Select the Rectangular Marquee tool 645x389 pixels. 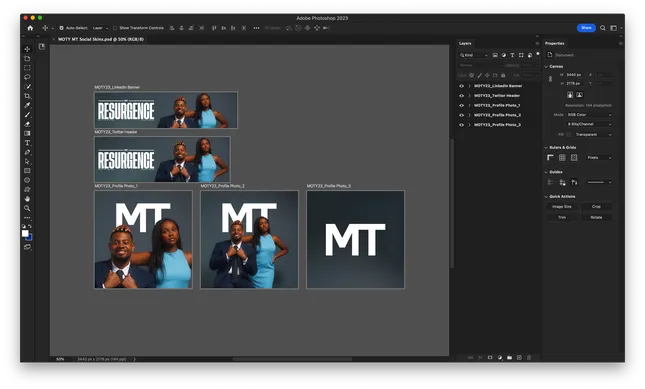tap(27, 68)
